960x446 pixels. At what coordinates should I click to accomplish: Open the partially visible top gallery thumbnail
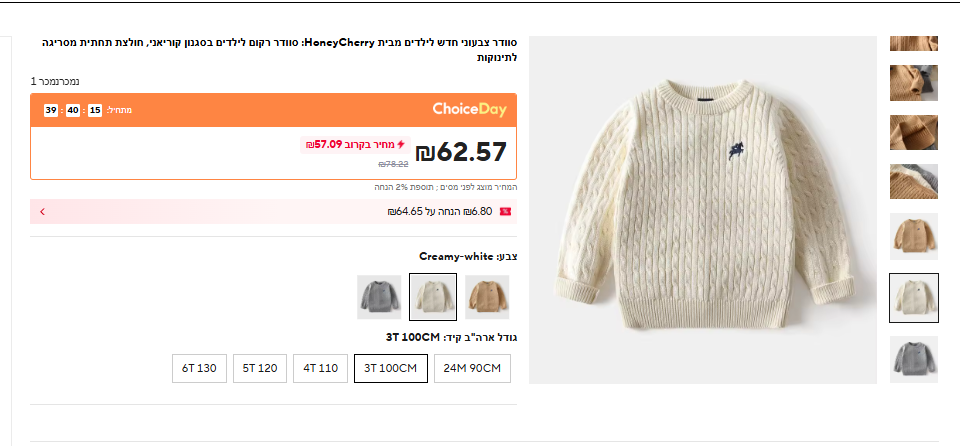coord(913,44)
